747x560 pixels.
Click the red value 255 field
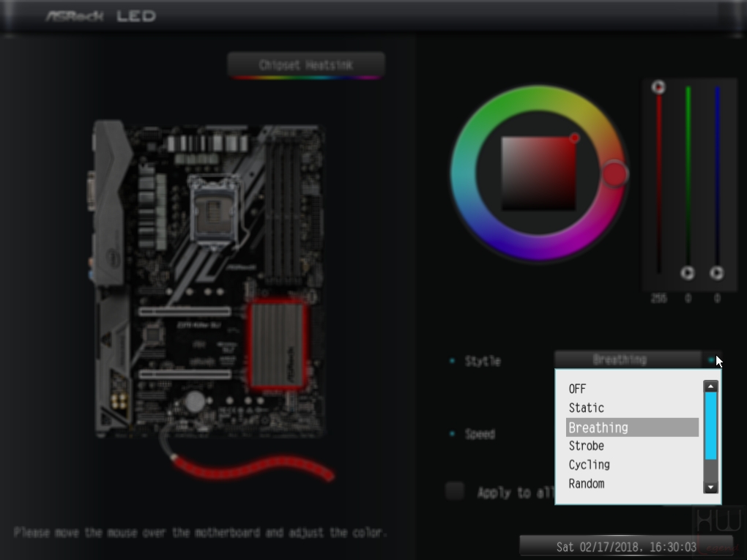point(658,299)
